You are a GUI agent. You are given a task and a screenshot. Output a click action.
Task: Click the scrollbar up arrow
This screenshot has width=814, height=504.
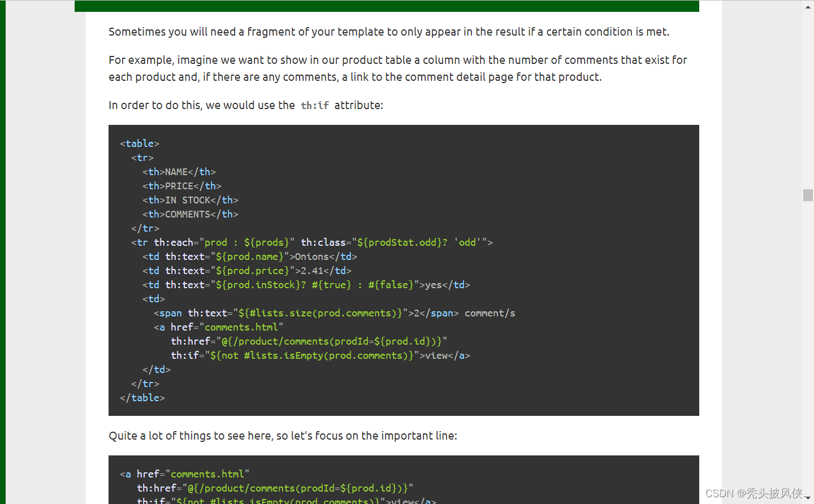(x=808, y=7)
